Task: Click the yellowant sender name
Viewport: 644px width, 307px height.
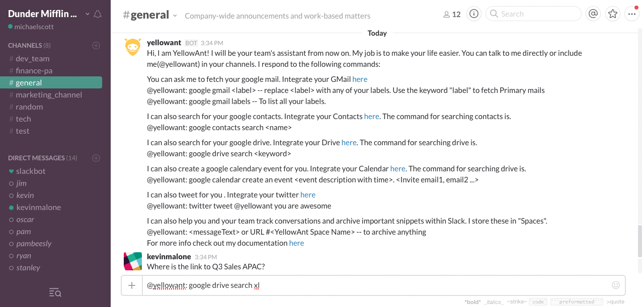Action: (164, 43)
